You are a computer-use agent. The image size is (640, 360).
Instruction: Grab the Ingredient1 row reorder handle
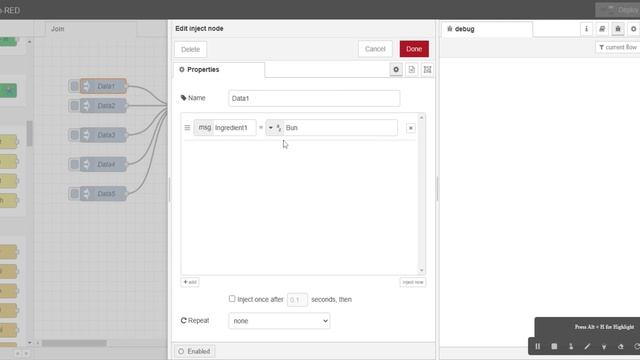[x=187, y=128]
